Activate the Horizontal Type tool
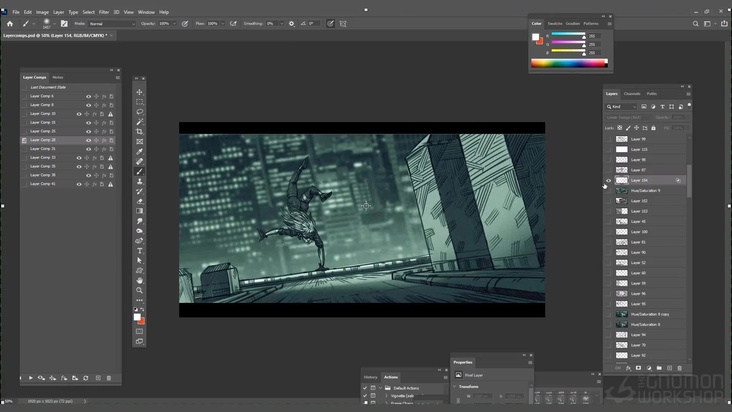This screenshot has width=732, height=412. (140, 250)
